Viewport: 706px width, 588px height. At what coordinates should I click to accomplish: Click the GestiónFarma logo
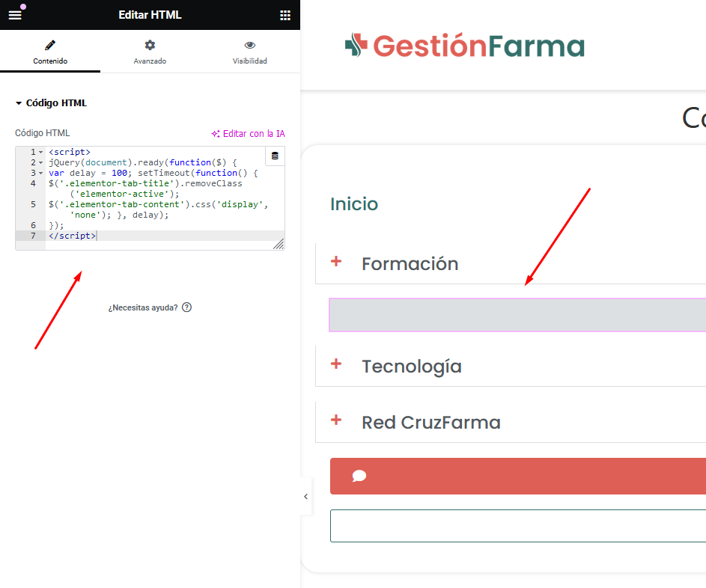pyautogui.click(x=465, y=46)
